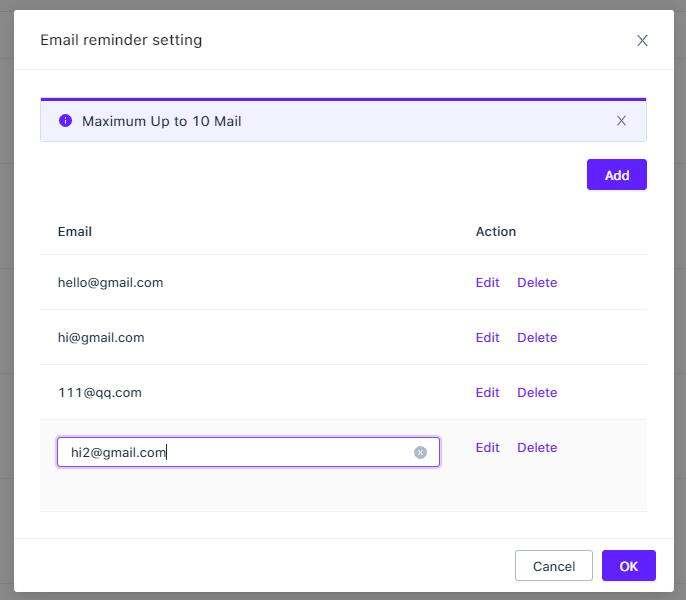
Task: Select the hello@gmail.com email text
Action: tap(110, 283)
